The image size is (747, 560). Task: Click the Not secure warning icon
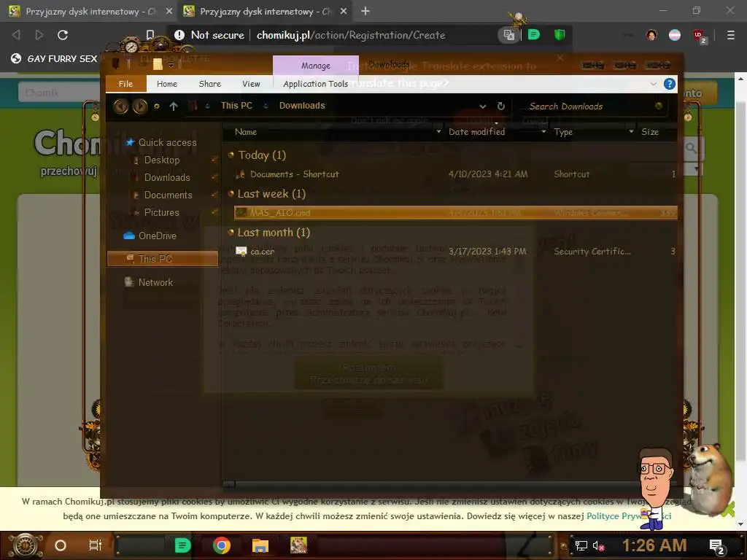point(179,35)
